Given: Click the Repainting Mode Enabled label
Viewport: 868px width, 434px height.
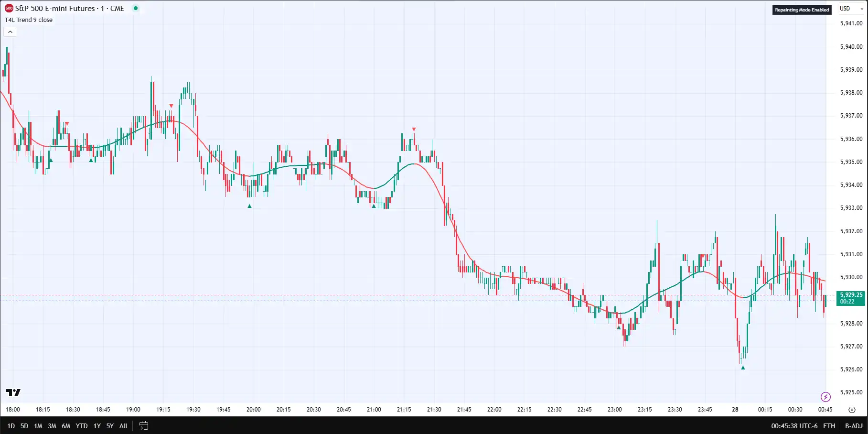Looking at the screenshot, I should click(x=802, y=10).
